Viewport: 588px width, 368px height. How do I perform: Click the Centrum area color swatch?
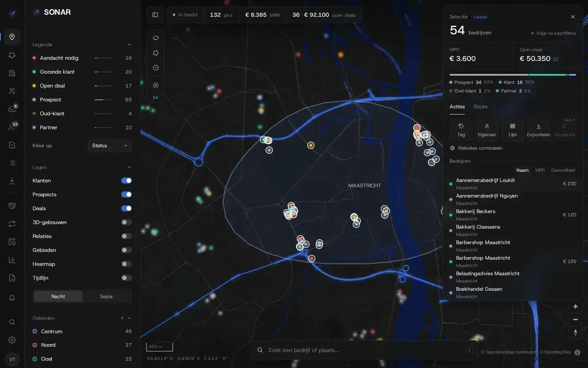[35, 331]
